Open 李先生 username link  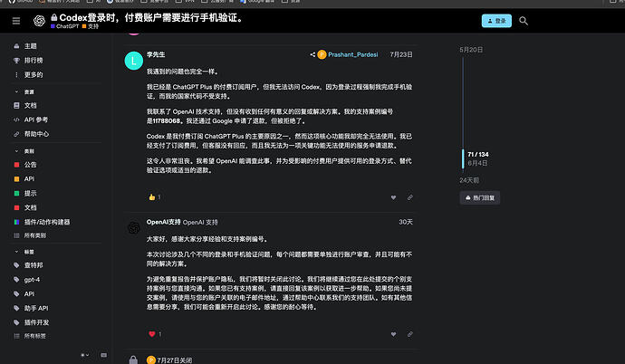click(x=156, y=54)
